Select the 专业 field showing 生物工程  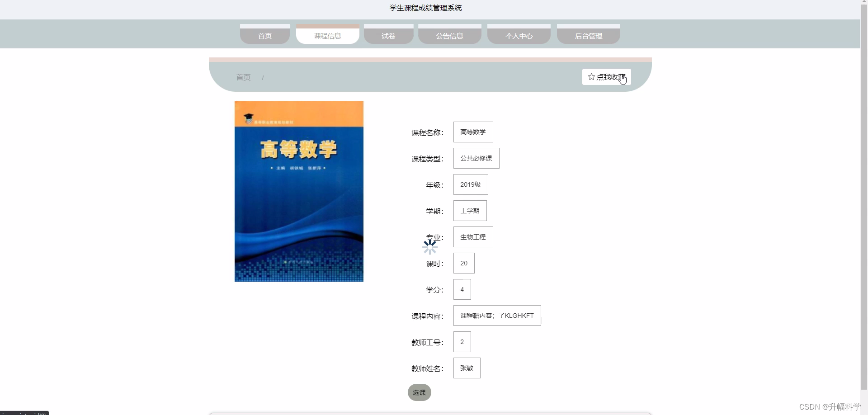click(x=473, y=236)
